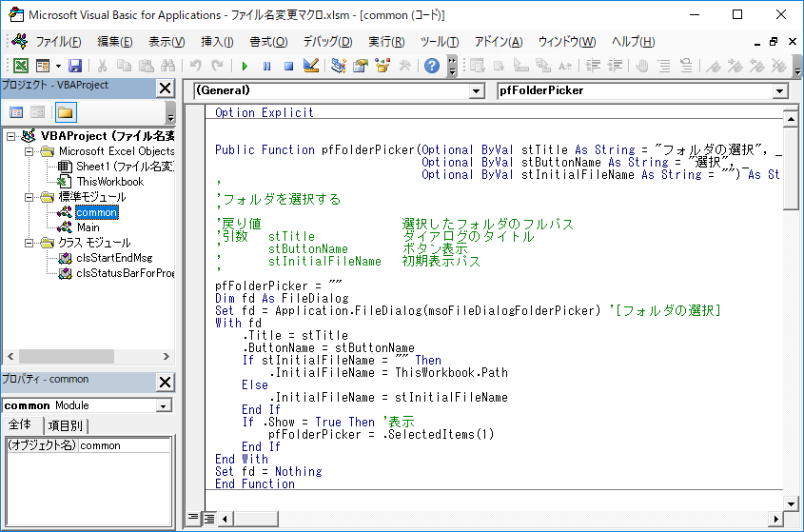The height and width of the screenshot is (532, 804).
Task: Click the Indent icon in Edit toolbar
Action: pos(593,66)
